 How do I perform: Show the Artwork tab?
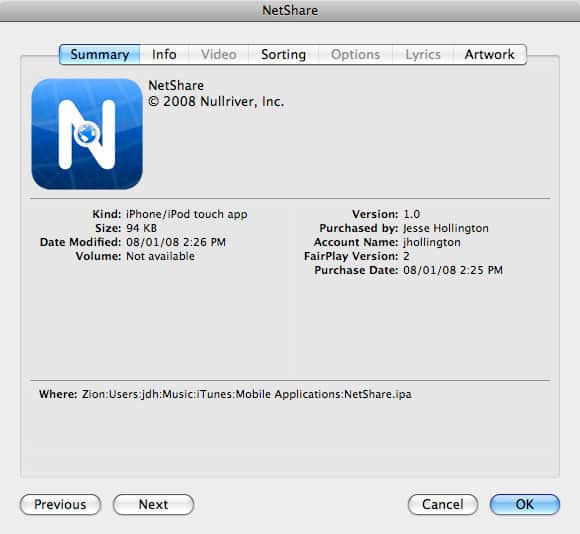pyautogui.click(x=490, y=54)
